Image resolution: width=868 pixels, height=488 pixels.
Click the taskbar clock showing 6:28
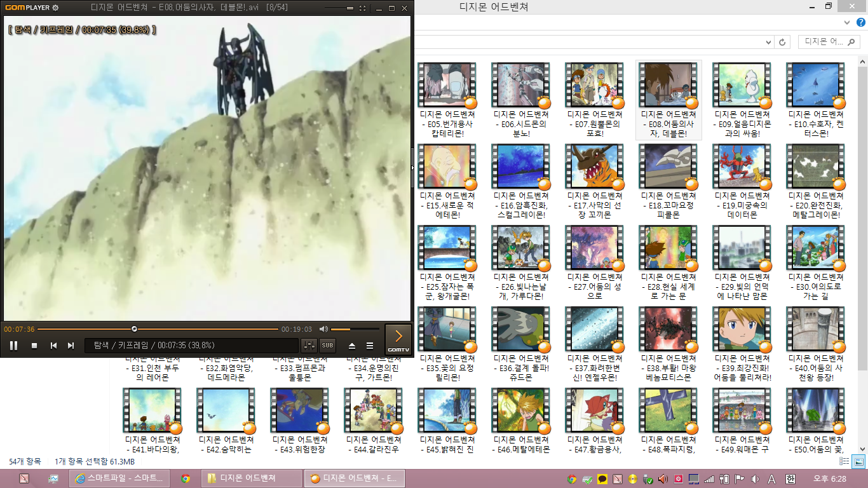[x=830, y=478]
